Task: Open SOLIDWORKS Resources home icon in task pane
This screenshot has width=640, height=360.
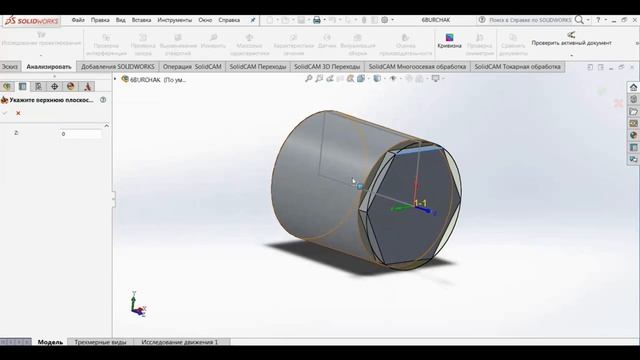Action: tap(633, 87)
